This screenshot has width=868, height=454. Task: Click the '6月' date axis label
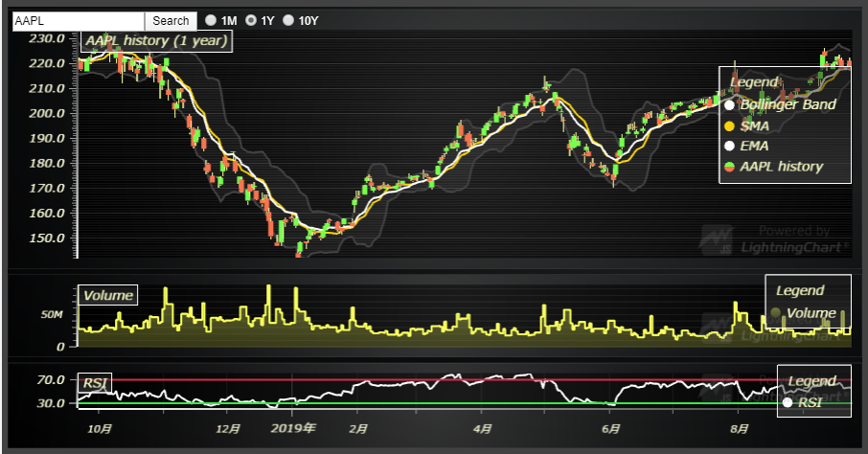[x=610, y=429]
